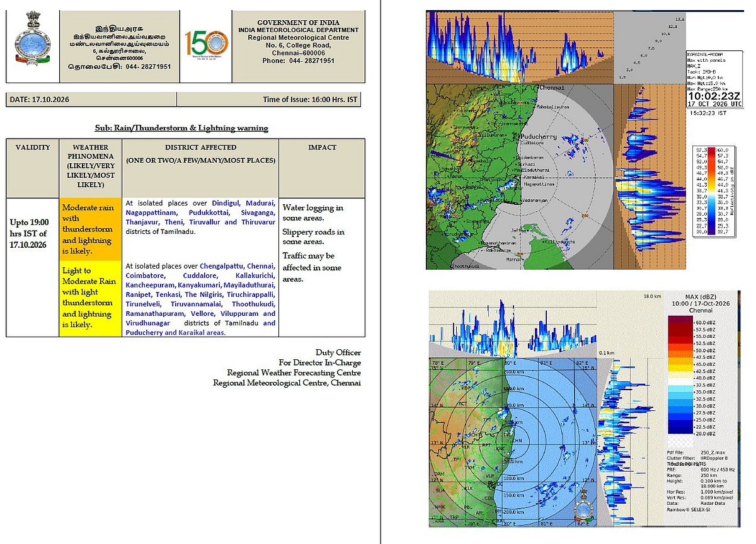756x544 pixels.
Task: Select the district name "Thanjavur"
Action: pyautogui.click(x=144, y=222)
